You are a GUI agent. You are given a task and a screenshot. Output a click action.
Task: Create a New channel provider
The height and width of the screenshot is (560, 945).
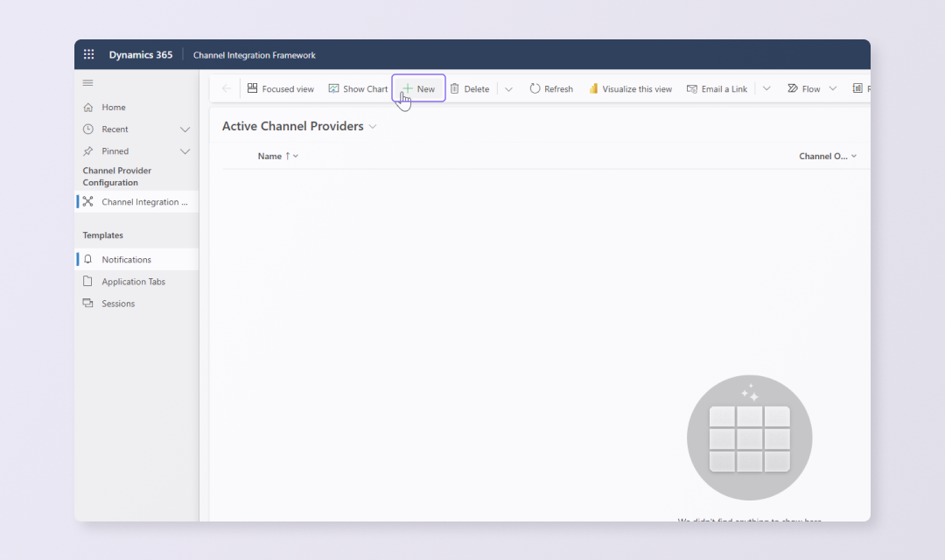point(418,89)
